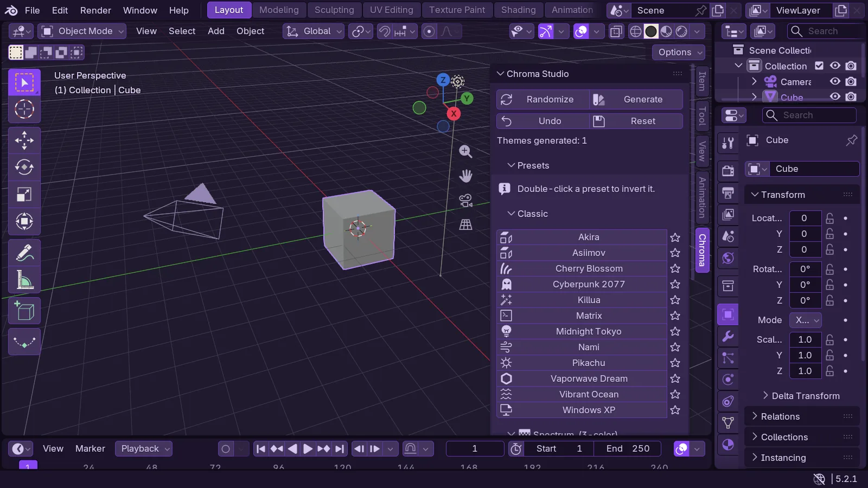Click the red X axis gizmo ball
868x488 pixels.
click(454, 113)
